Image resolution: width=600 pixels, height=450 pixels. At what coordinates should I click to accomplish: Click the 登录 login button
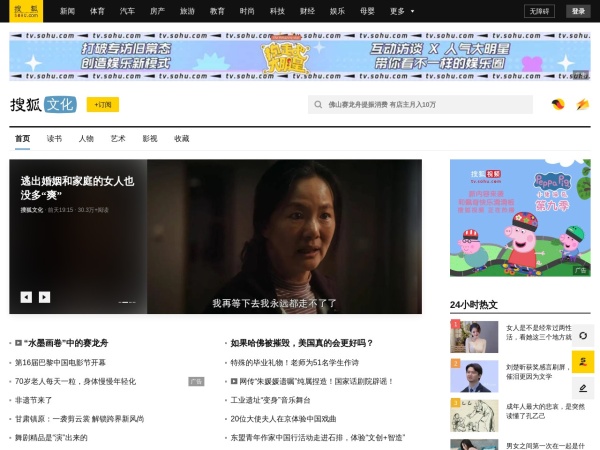[578, 11]
